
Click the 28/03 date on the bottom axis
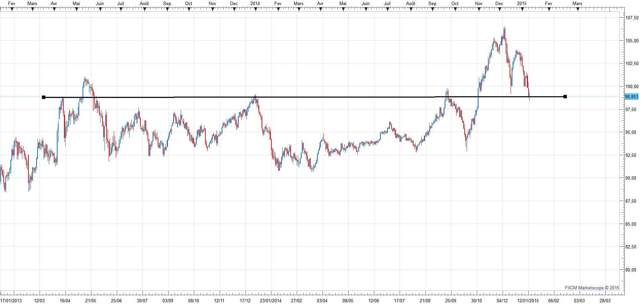(605, 301)
